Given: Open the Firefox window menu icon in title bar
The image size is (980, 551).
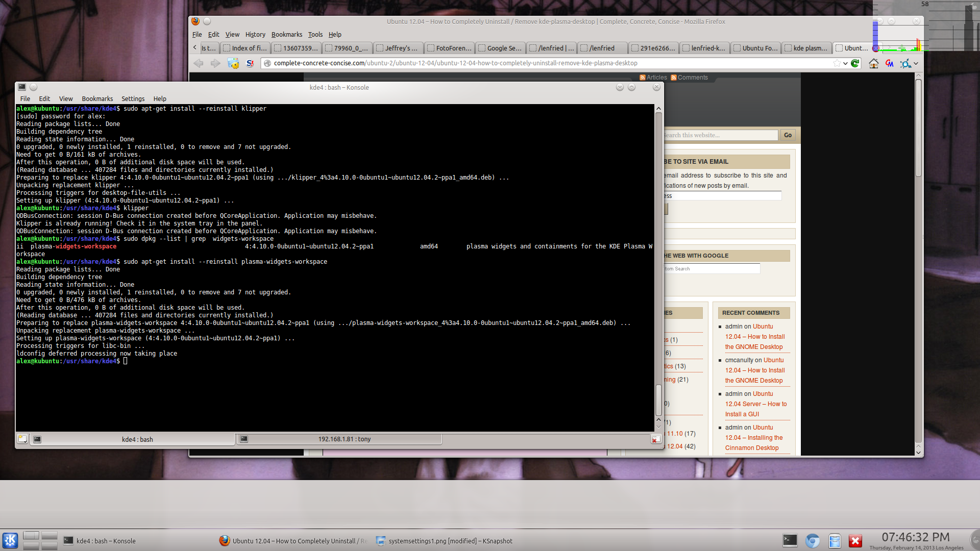Looking at the screenshot, I should point(195,21).
